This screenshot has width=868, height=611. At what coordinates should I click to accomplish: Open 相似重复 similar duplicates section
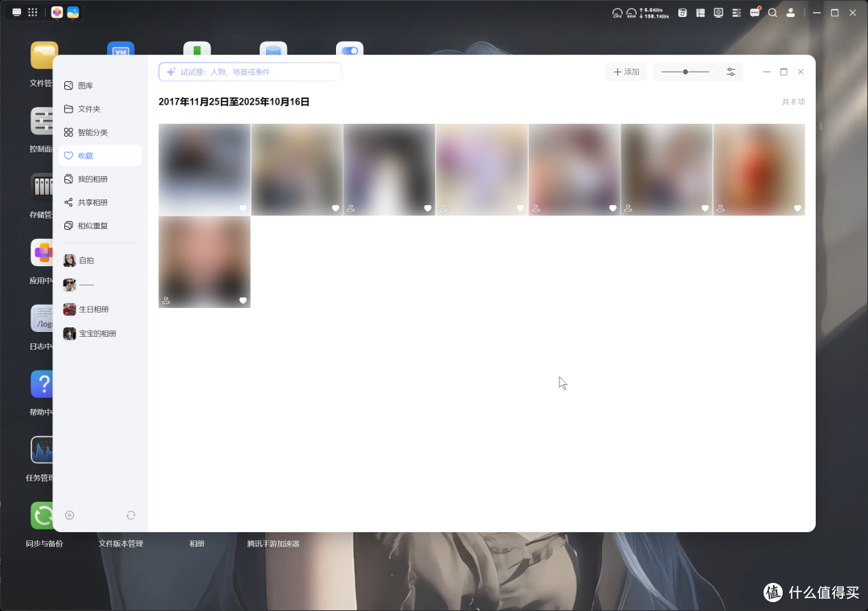(100, 225)
